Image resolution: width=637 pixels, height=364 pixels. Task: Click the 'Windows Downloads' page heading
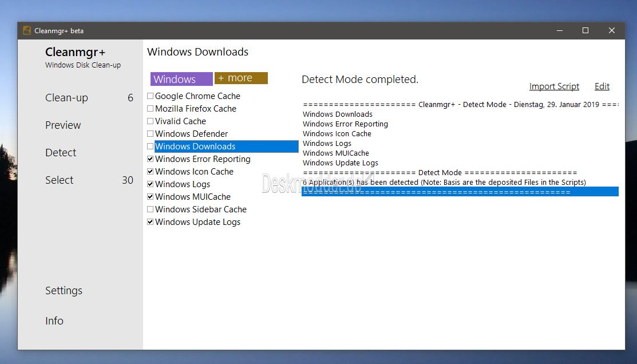coord(198,52)
